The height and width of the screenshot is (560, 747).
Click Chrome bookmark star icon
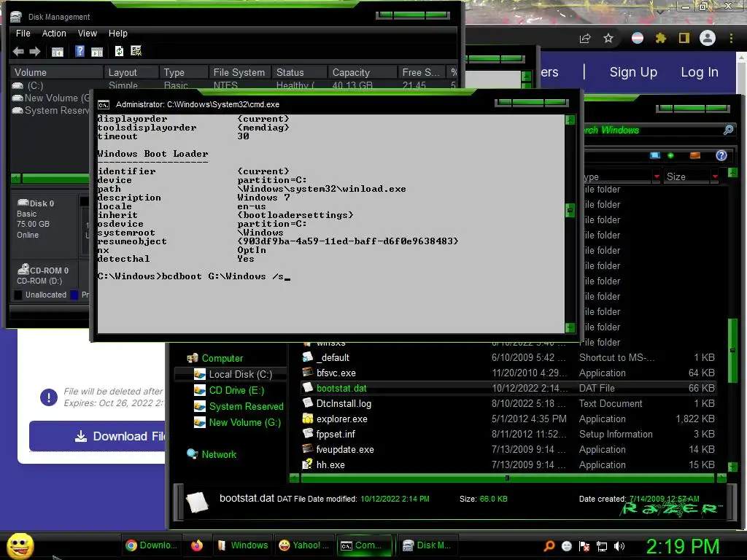pyautogui.click(x=608, y=38)
